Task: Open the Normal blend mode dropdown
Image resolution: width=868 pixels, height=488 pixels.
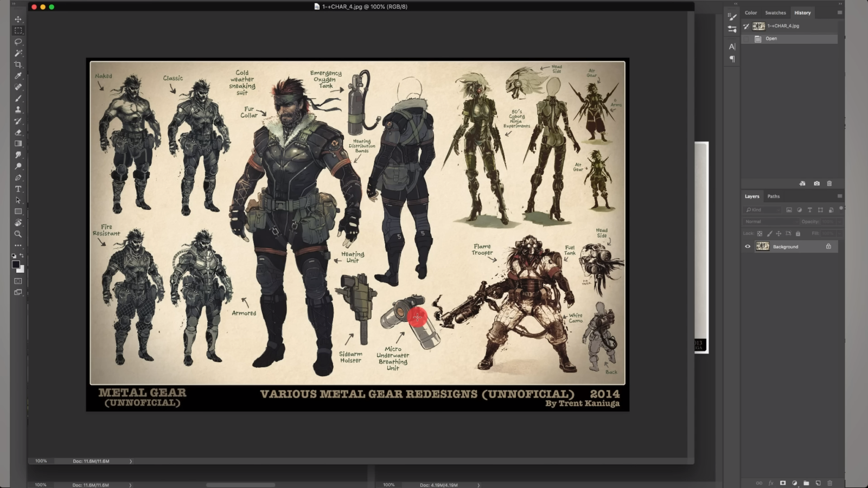Action: tap(770, 222)
